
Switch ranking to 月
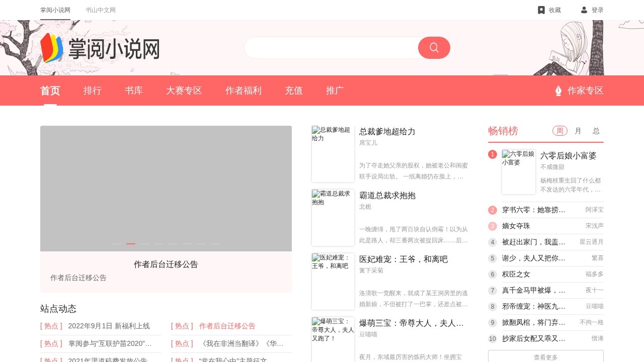click(578, 131)
